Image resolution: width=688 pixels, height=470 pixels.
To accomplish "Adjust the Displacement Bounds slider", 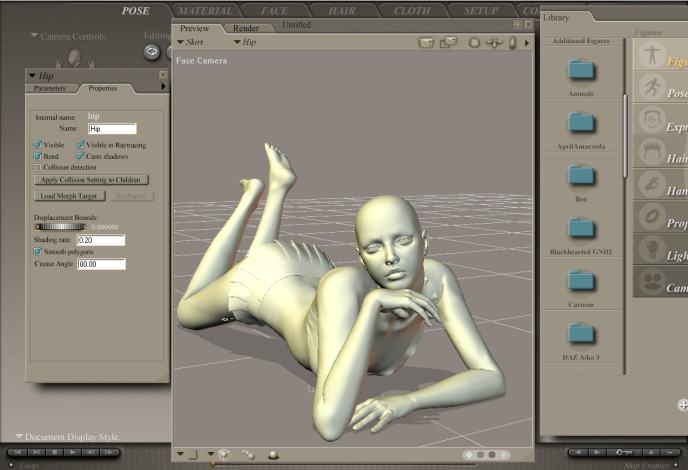I will click(60, 227).
